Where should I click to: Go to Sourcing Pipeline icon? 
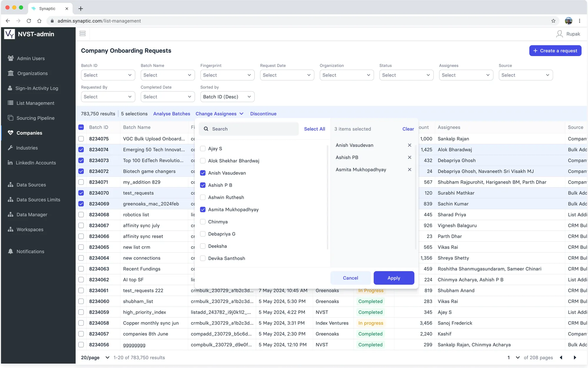tap(11, 118)
